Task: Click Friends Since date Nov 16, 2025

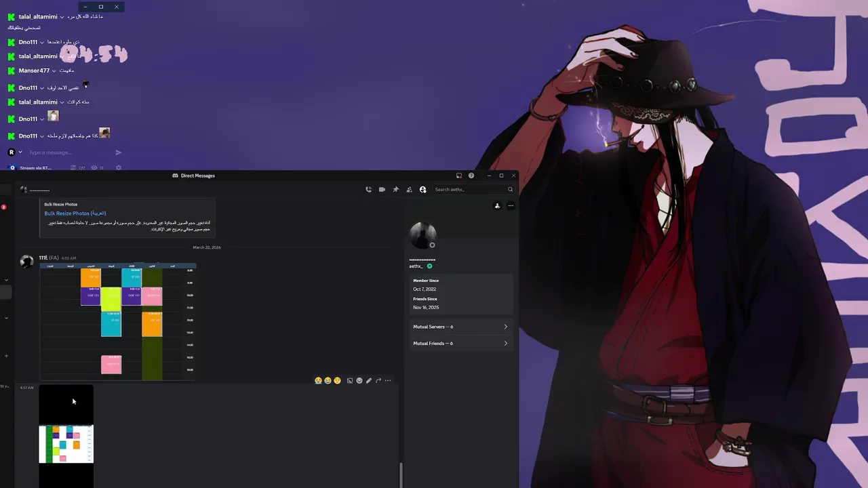Action: [426, 308]
